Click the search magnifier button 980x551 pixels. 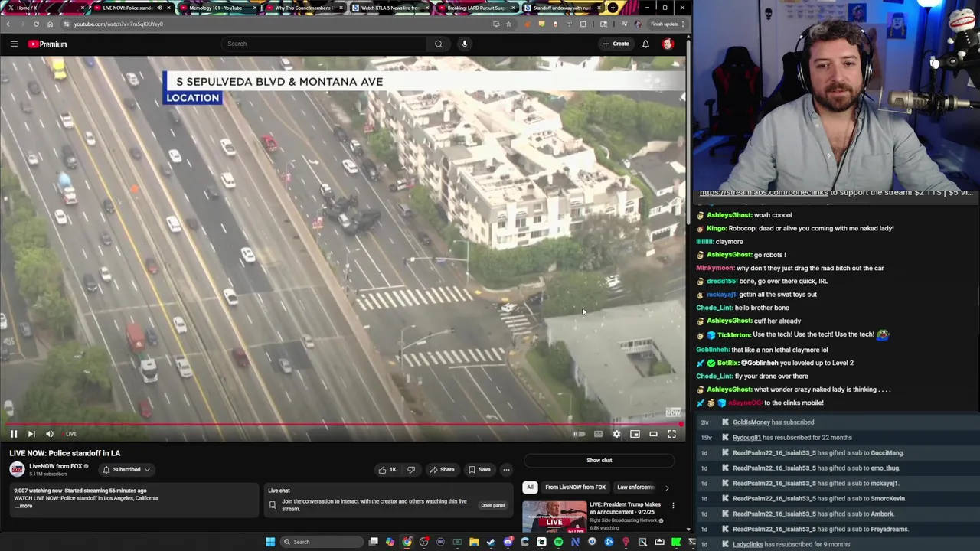point(438,44)
